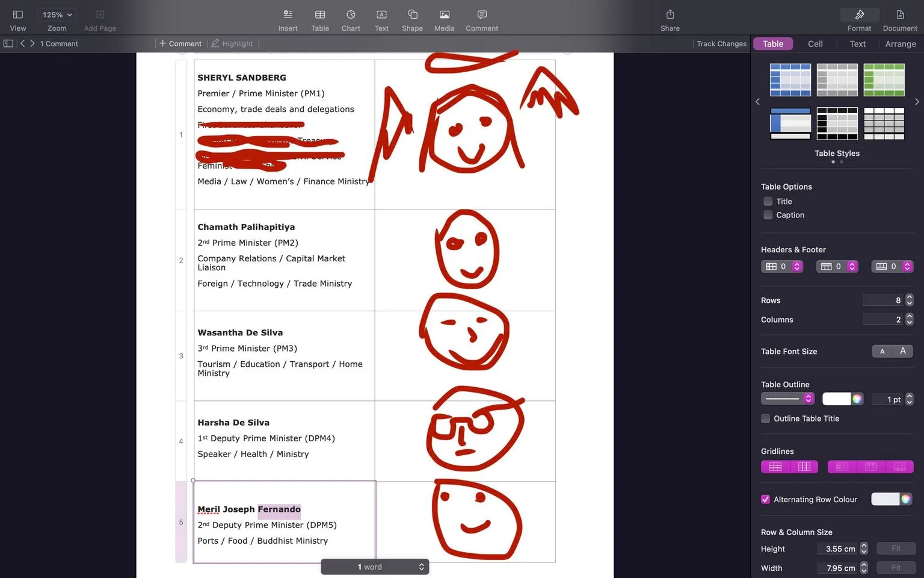
Task: Open the Table Outline line style dropdown
Action: (x=787, y=399)
